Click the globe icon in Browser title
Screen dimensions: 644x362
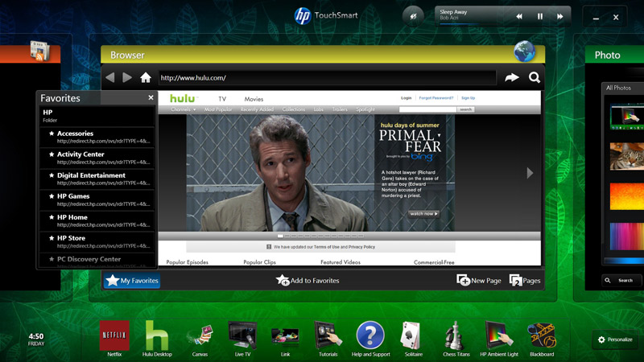point(525,51)
